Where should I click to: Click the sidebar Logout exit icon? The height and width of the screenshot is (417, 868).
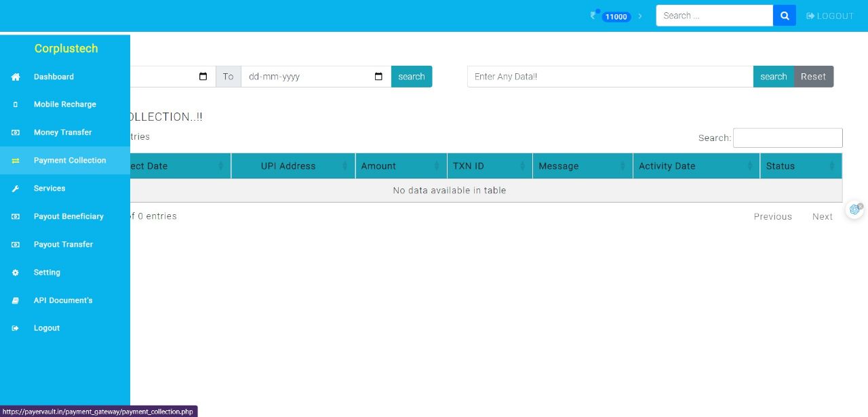pos(16,328)
